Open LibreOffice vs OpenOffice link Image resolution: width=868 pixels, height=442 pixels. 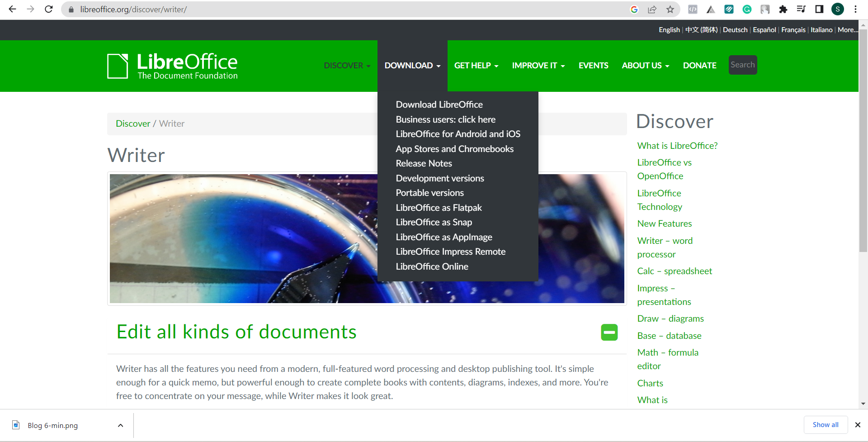tap(665, 169)
